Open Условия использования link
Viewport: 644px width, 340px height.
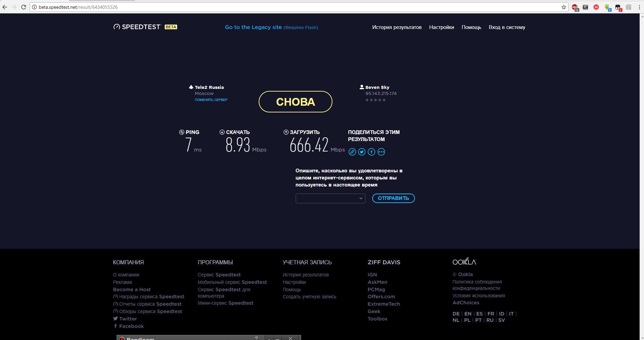[x=479, y=296]
